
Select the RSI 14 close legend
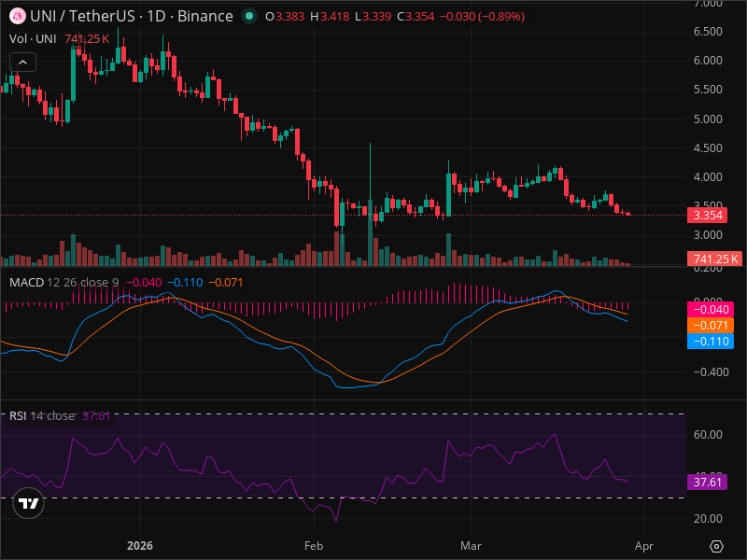click(x=42, y=416)
